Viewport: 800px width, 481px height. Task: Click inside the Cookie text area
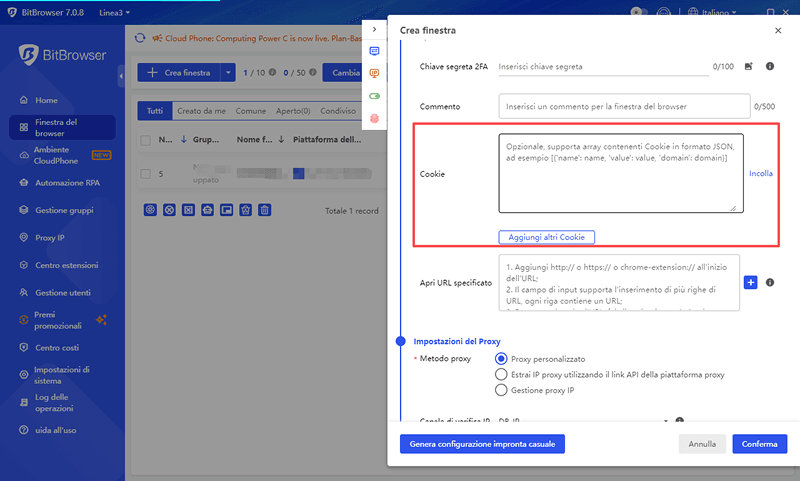(621, 173)
